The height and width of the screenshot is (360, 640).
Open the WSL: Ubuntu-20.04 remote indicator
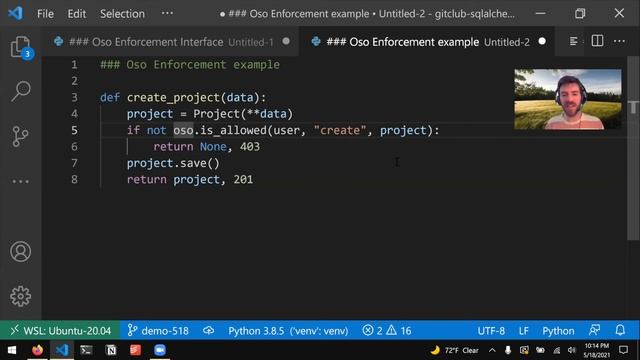click(x=60, y=330)
